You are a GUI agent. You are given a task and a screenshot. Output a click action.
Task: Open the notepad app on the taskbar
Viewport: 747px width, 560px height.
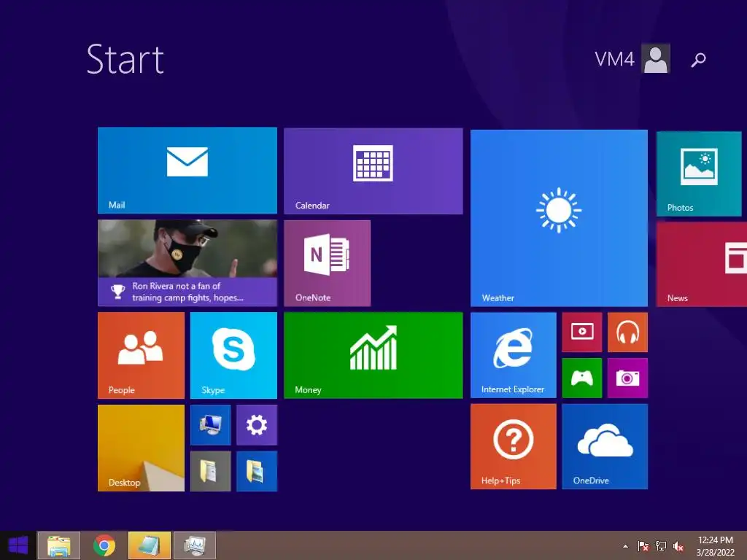coord(149,545)
